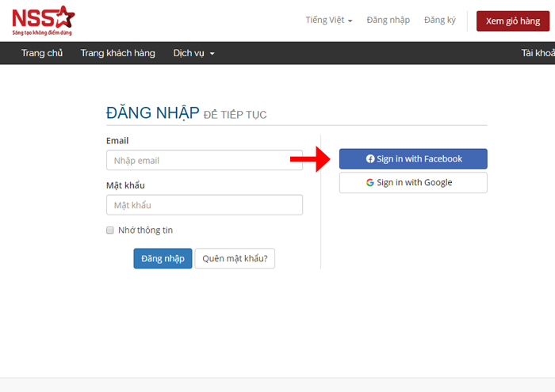This screenshot has height=392, width=555.
Task: Open the Tiếng Việt language dropdown
Action: pyautogui.click(x=328, y=20)
